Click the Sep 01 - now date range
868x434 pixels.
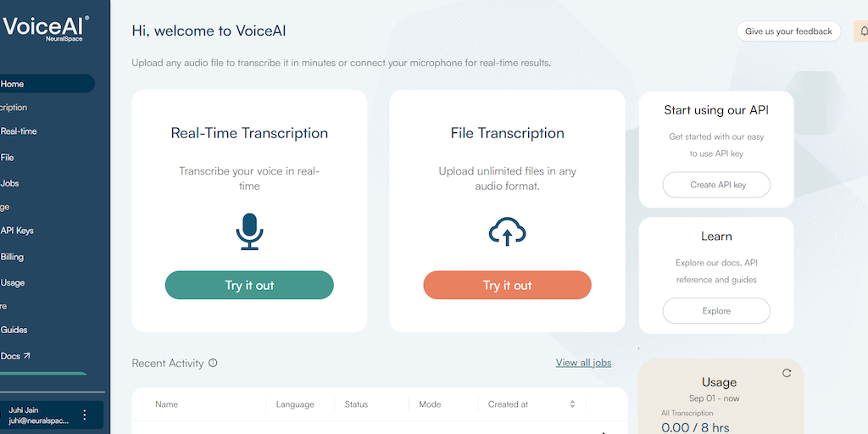click(x=714, y=398)
